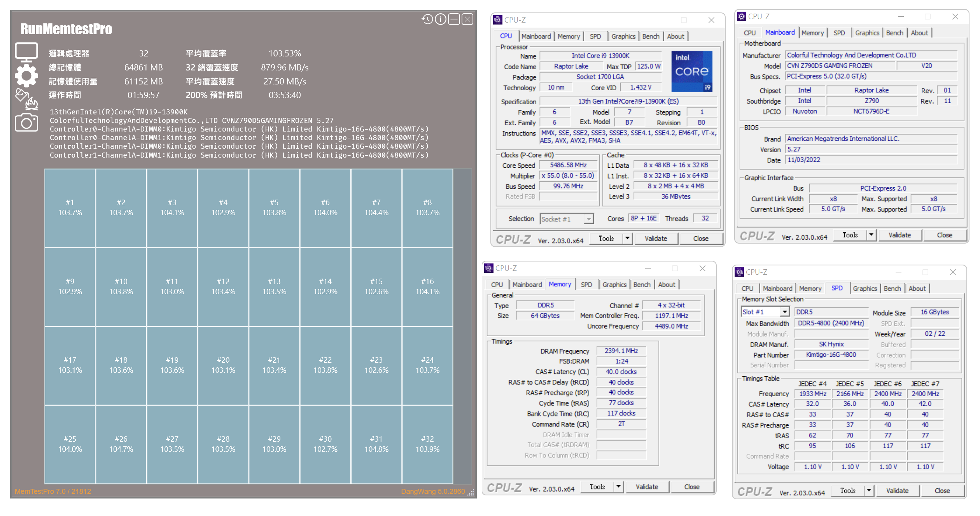Image resolution: width=980 pixels, height=516 pixels.
Task: Expand Tools arrow in SPD tab window
Action: [x=868, y=491]
